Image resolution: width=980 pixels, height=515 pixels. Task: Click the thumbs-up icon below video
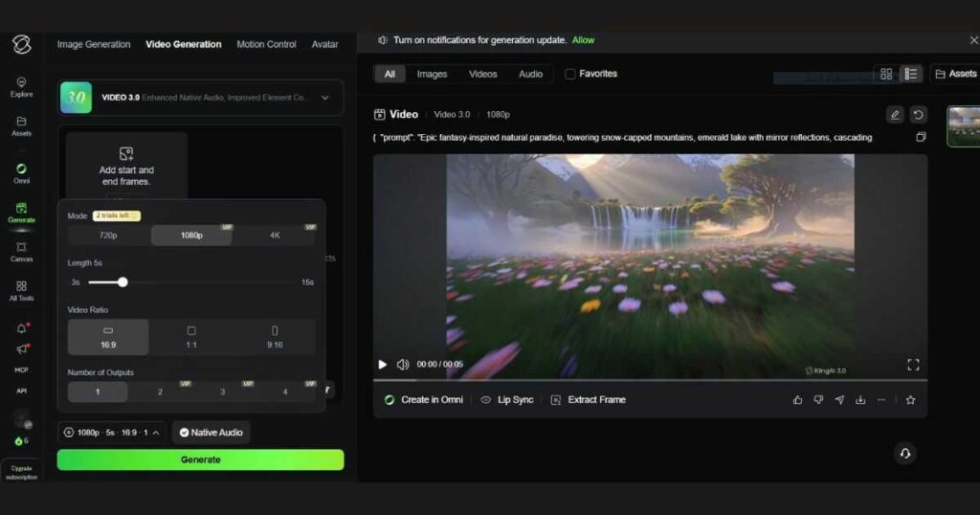click(797, 400)
